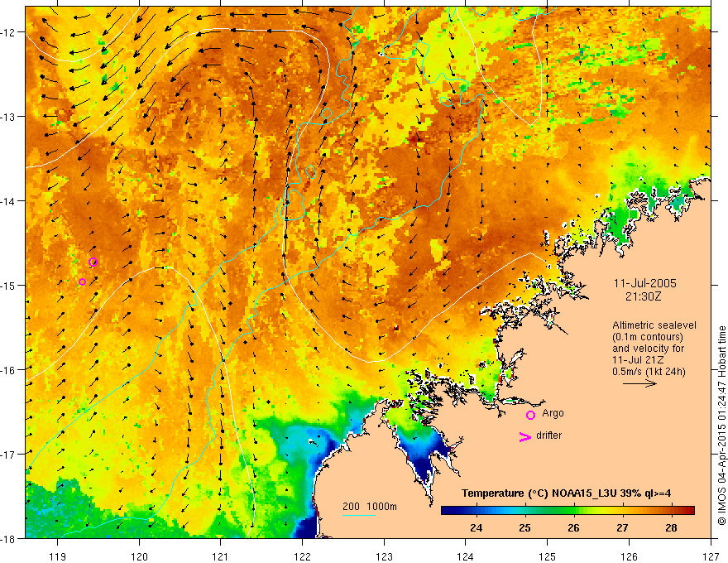This screenshot has width=728, height=563.
Task: Click the temperature color bar at red end
Action: click(x=690, y=511)
